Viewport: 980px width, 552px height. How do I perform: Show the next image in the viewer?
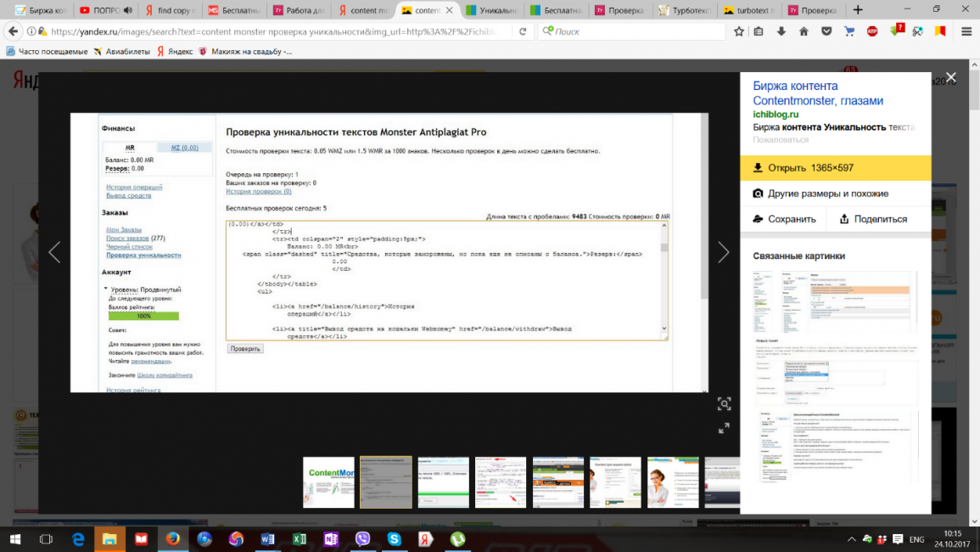(723, 252)
